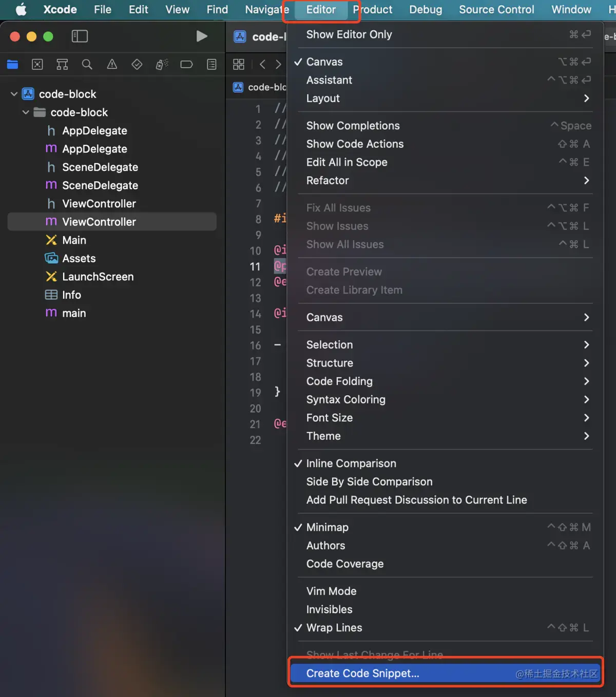The width and height of the screenshot is (616, 697).
Task: Open the Breakpoint navigator icon
Action: (x=186, y=64)
